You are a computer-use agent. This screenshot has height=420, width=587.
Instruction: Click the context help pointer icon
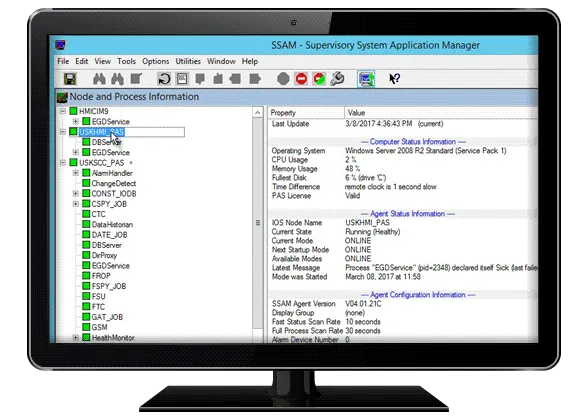point(394,79)
